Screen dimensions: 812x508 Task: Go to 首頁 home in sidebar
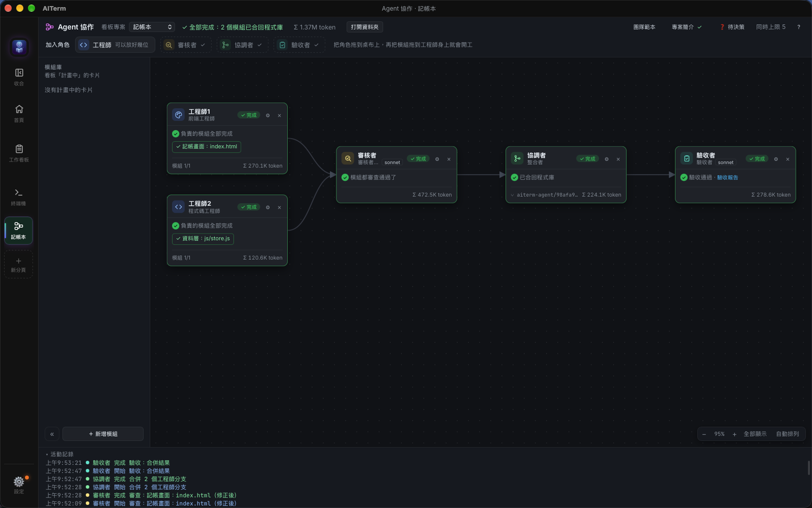pyautogui.click(x=19, y=113)
